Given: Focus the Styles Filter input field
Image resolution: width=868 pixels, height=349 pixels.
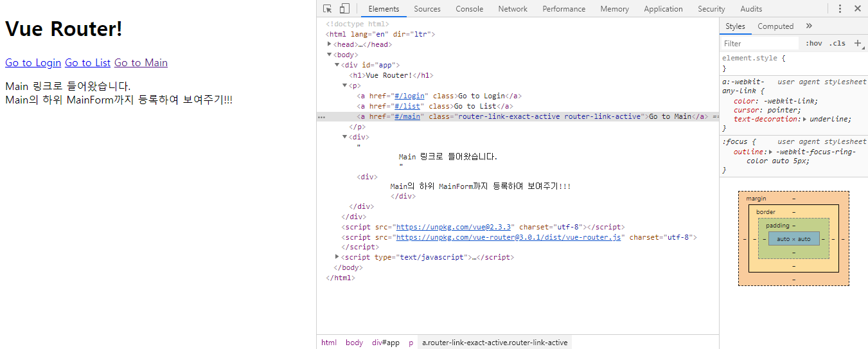Looking at the screenshot, I should pyautogui.click(x=759, y=44).
